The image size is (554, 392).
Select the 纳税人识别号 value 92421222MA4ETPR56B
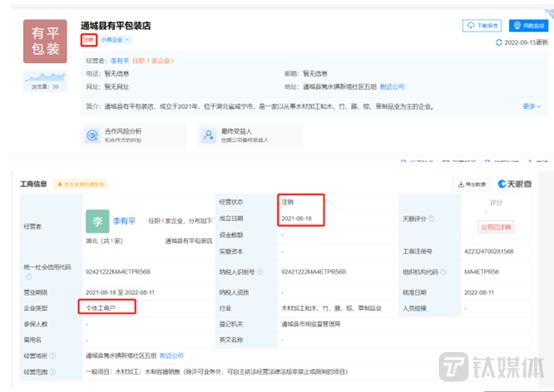(314, 272)
